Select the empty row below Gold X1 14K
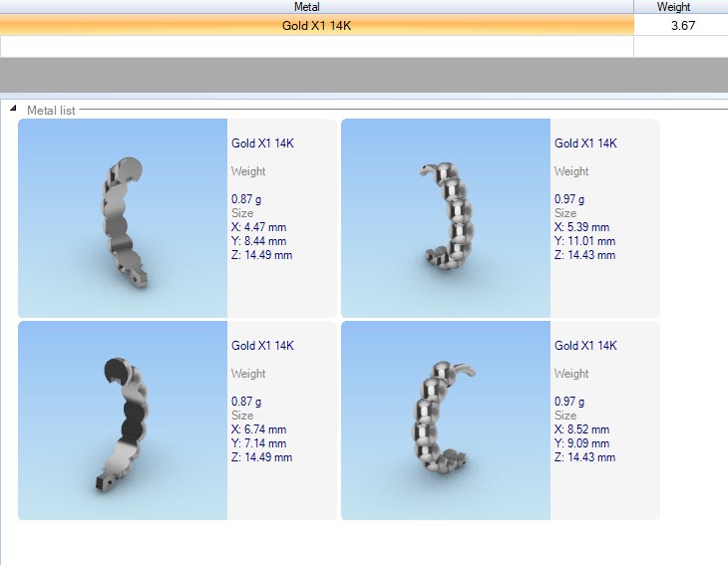Image resolution: width=728 pixels, height=565 pixels. click(x=316, y=46)
